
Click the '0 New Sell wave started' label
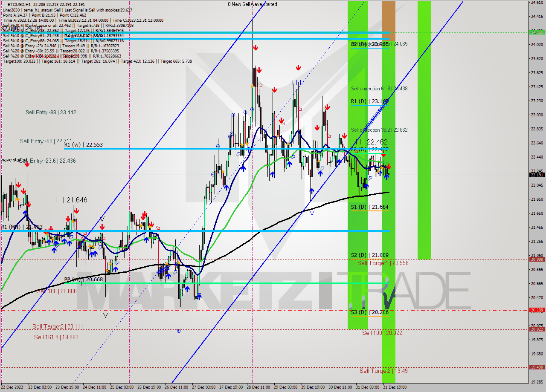click(x=252, y=4)
